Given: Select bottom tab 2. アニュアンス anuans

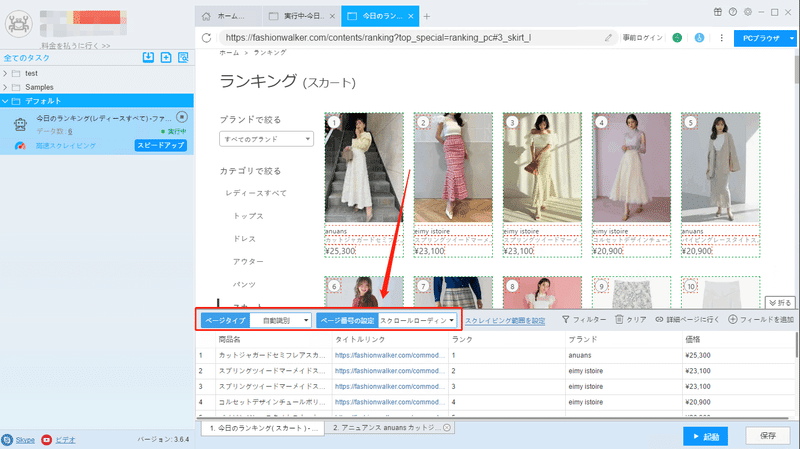Looking at the screenshot, I should (x=390, y=428).
